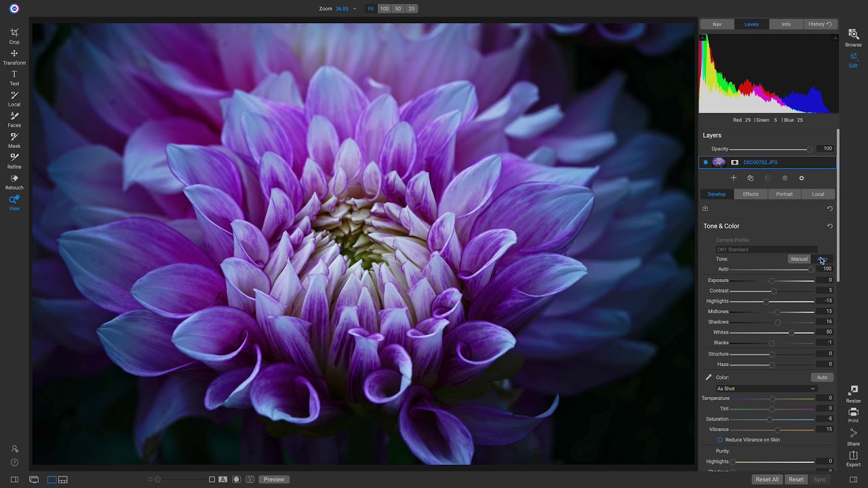This screenshot has width=868, height=488.
Task: Open the As Shot white balance dropdown
Action: point(766,388)
